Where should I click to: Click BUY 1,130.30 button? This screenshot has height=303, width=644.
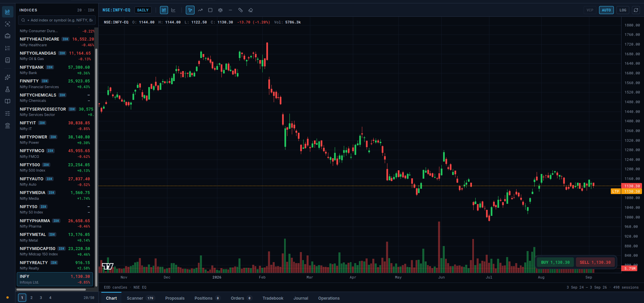click(x=555, y=262)
